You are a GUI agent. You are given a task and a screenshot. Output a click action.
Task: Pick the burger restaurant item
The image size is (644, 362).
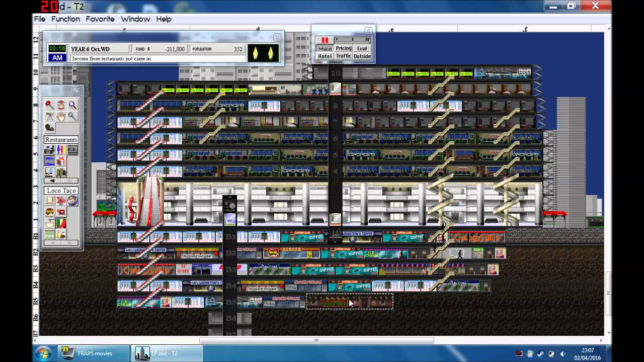(49, 211)
